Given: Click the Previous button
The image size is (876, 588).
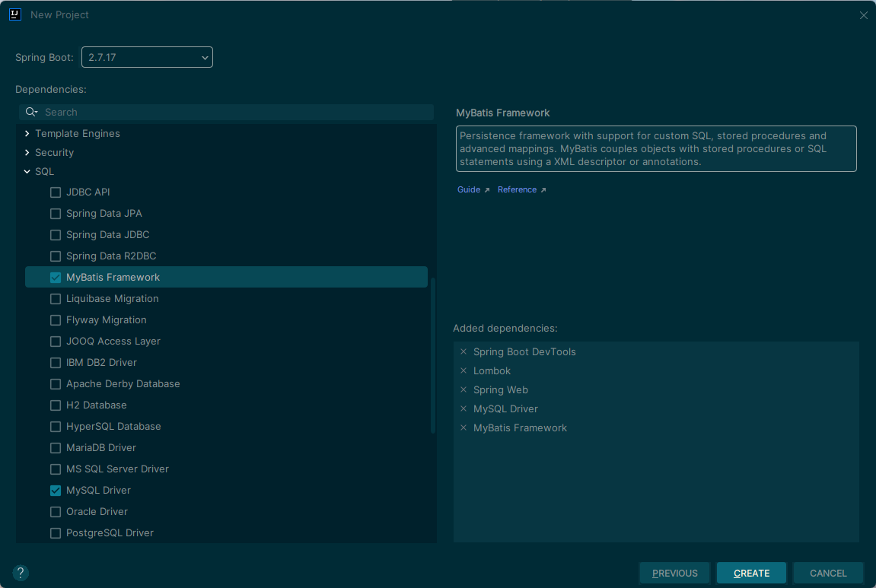Looking at the screenshot, I should coord(674,573).
